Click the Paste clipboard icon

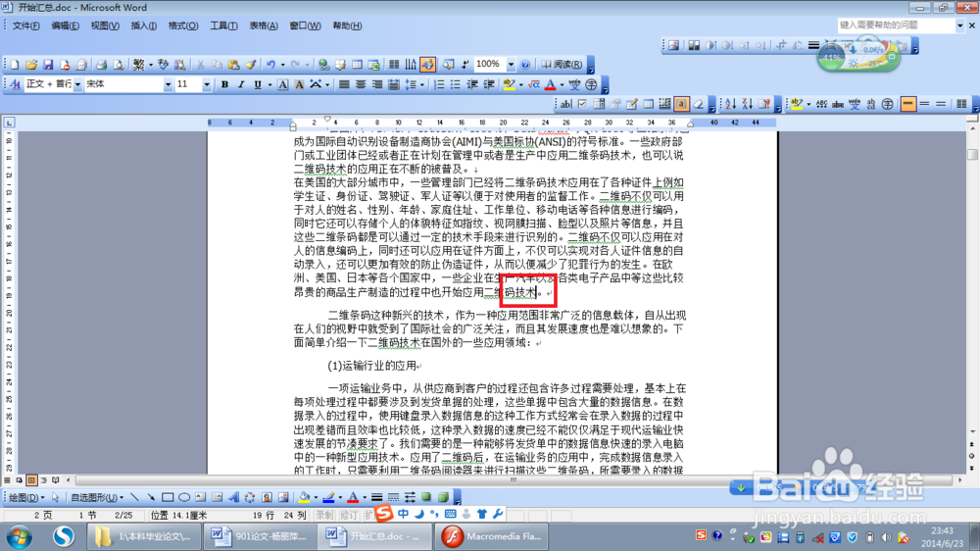point(234,65)
